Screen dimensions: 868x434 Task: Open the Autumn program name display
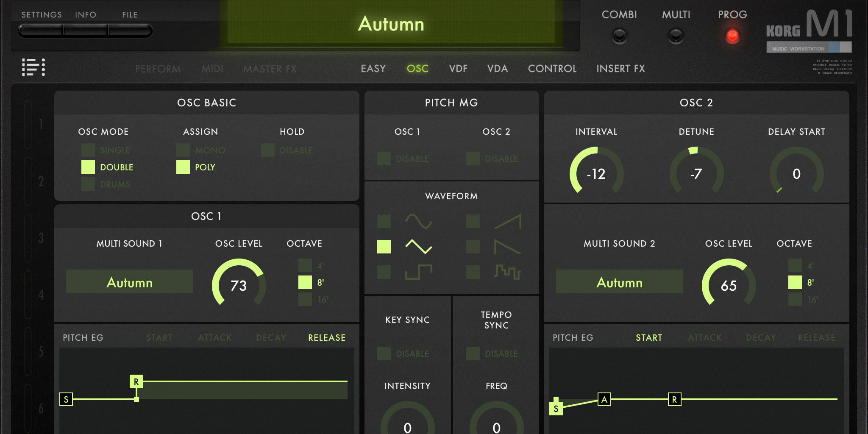[391, 24]
